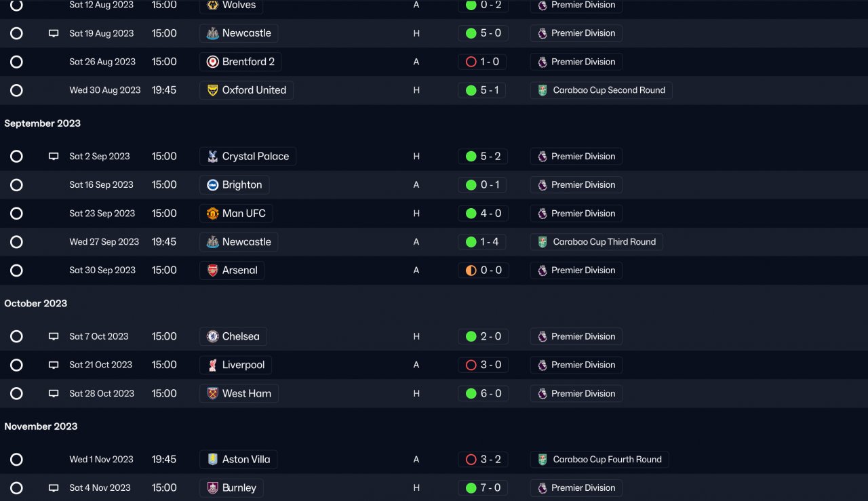Click the Arsenal club crest
The image size is (868, 501).
coord(213,270)
